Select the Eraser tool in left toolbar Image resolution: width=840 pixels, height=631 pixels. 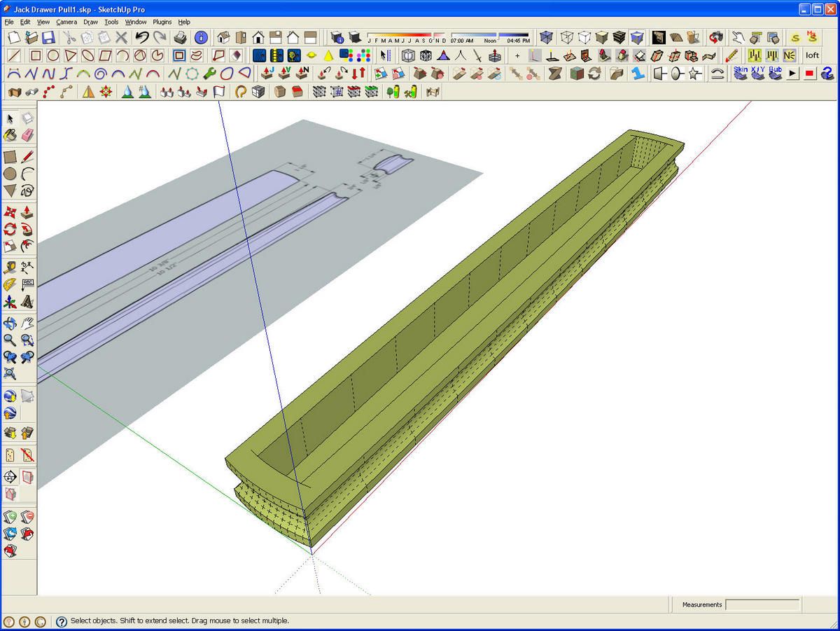coord(27,134)
